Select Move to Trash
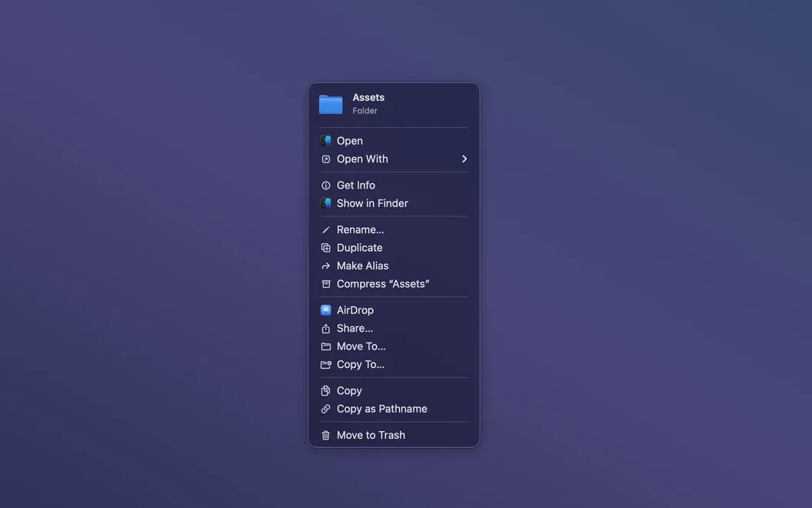The width and height of the screenshot is (812, 508). 394,436
